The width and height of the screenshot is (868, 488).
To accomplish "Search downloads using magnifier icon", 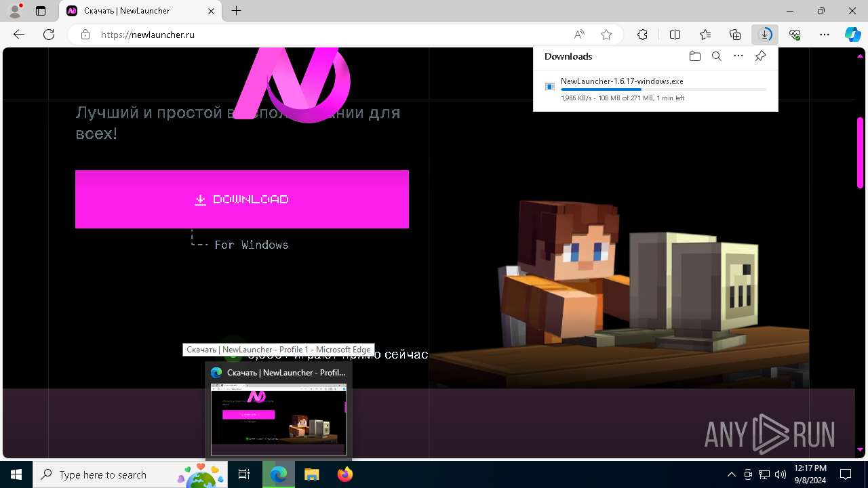I will (716, 56).
